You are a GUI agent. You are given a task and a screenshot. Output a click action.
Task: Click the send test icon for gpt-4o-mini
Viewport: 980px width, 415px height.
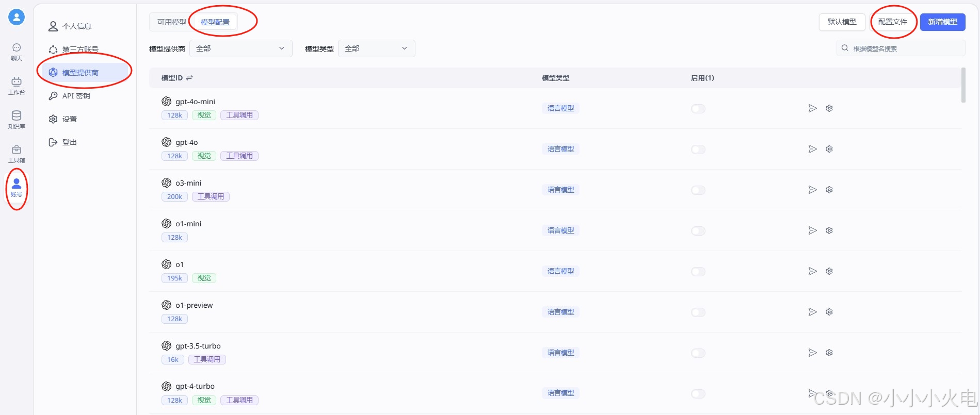point(812,108)
